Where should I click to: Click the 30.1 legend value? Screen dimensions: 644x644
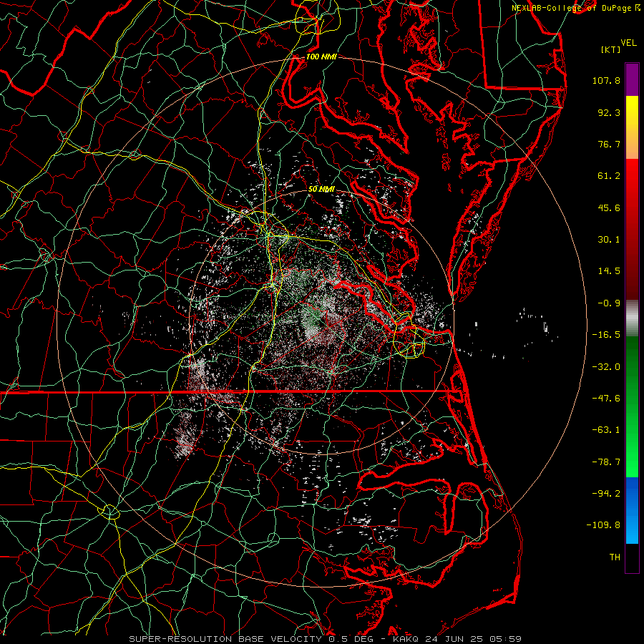point(609,240)
